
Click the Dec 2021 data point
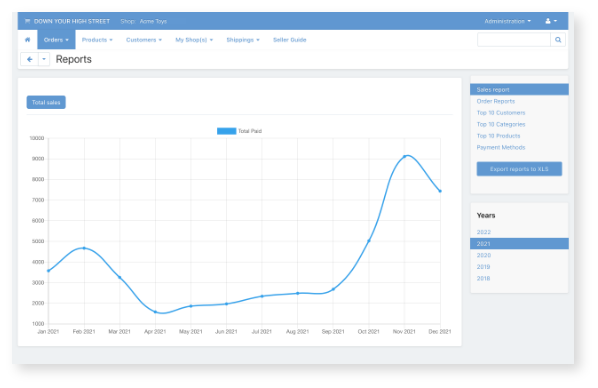click(440, 191)
